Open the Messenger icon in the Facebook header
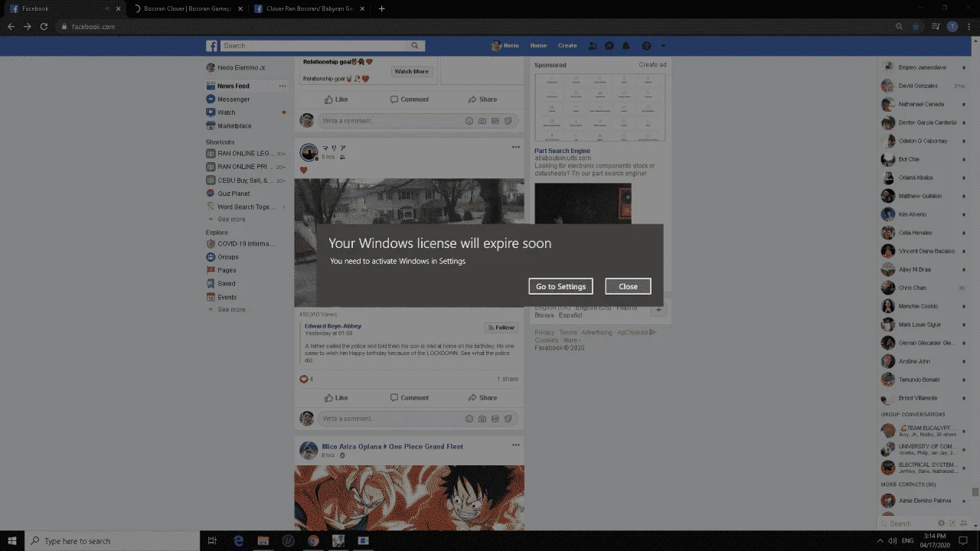This screenshot has height=551, width=980. pos(609,46)
